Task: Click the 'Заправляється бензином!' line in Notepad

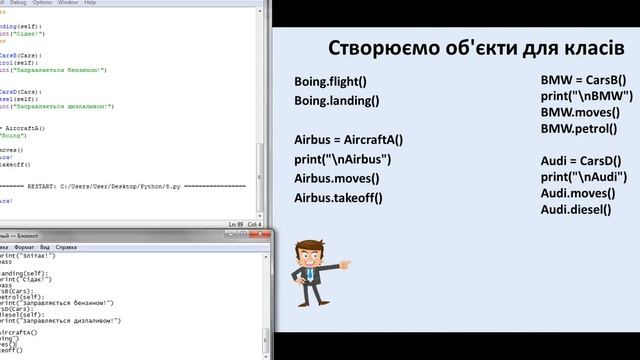Action: pyautogui.click(x=57, y=303)
